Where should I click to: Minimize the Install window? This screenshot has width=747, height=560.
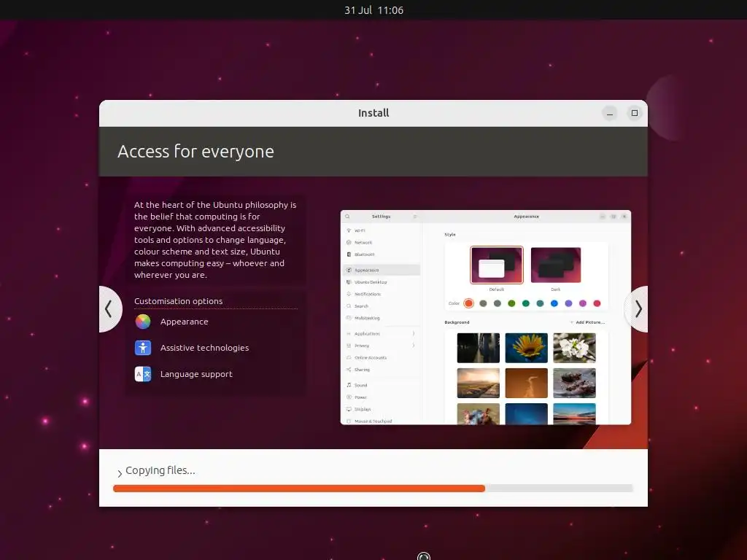(x=610, y=113)
